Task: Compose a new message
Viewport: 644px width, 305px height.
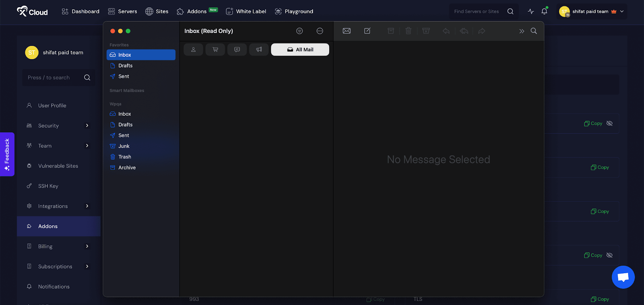Action: (367, 31)
